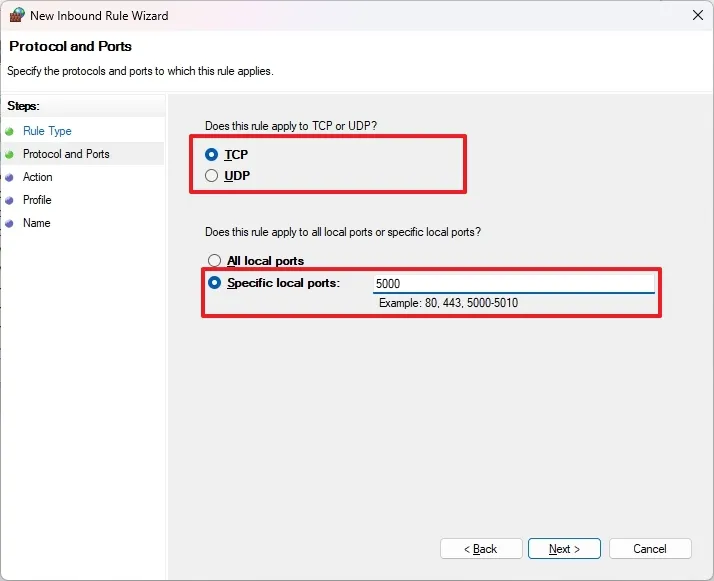The image size is (714, 581).
Task: Click the firewall wizard title bar icon
Action: coord(17,16)
